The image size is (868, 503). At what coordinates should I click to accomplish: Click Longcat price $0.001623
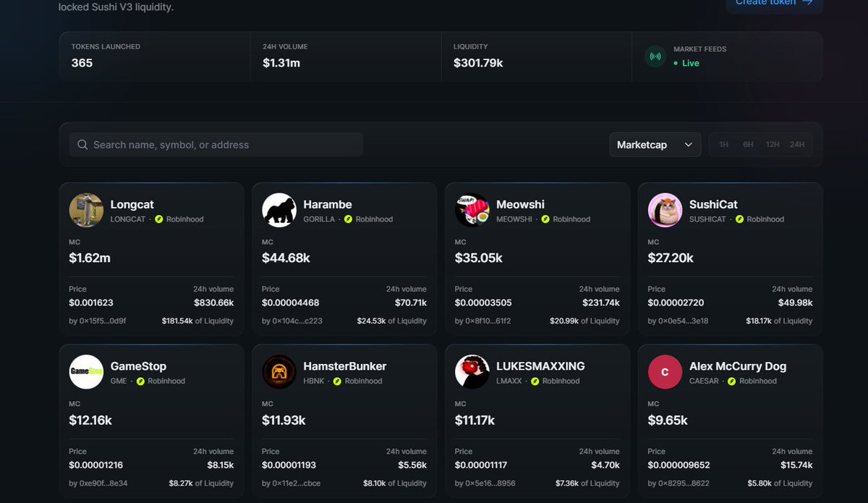91,303
